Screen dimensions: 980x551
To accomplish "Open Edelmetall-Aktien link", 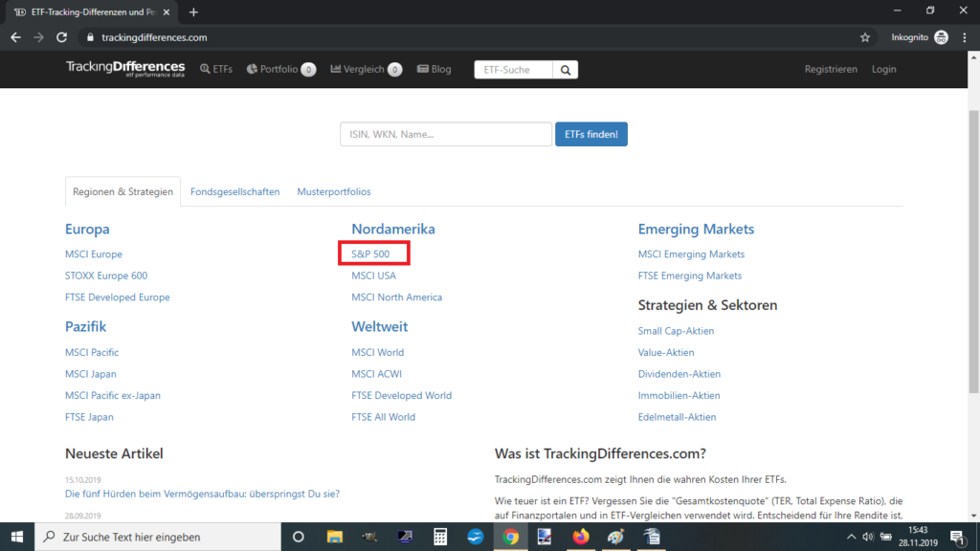I will click(x=677, y=417).
